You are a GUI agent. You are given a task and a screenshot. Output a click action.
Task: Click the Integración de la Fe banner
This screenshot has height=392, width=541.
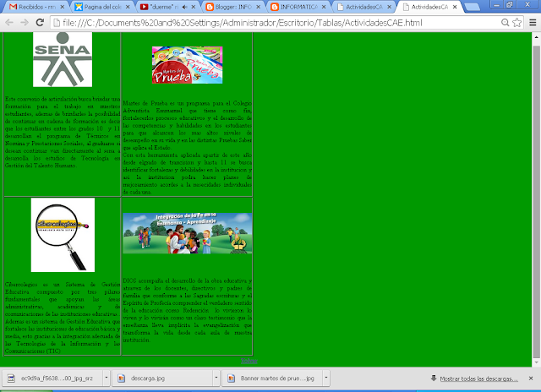click(188, 233)
